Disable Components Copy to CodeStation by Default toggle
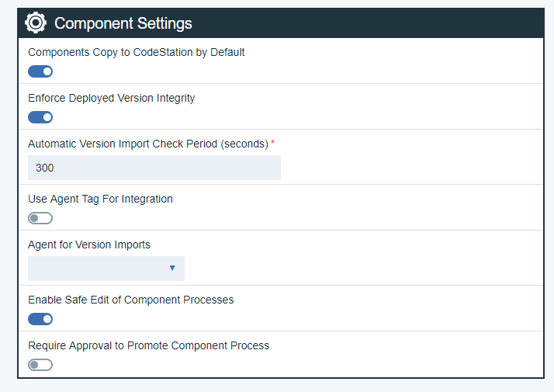This screenshot has width=554, height=392. 40,71
